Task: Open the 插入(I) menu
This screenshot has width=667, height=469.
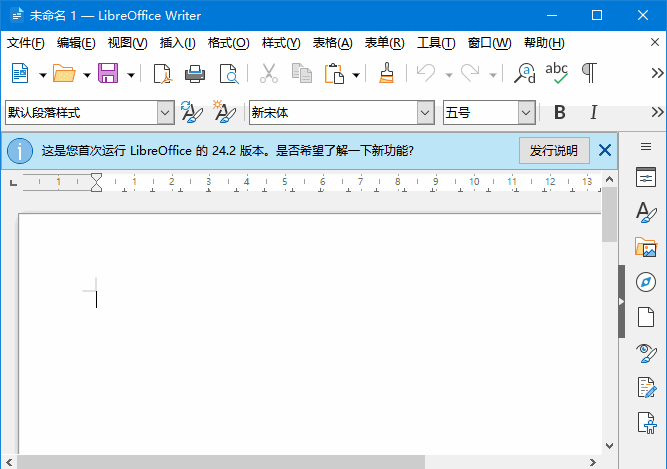Action: tap(177, 43)
